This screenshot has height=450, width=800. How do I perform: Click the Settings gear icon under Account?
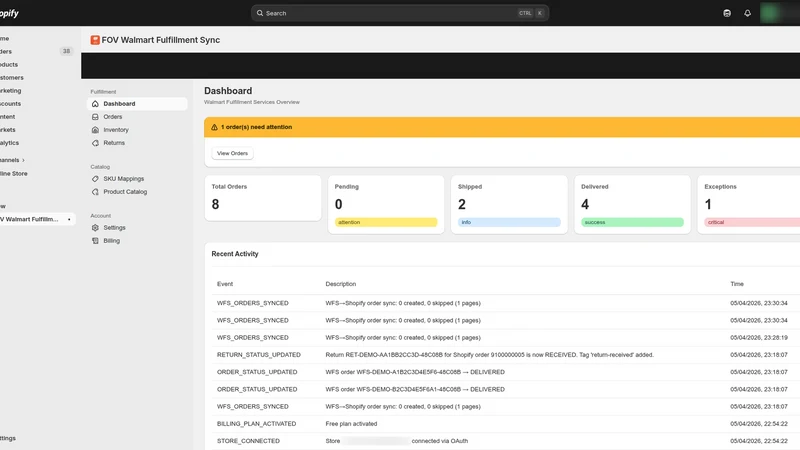95,228
